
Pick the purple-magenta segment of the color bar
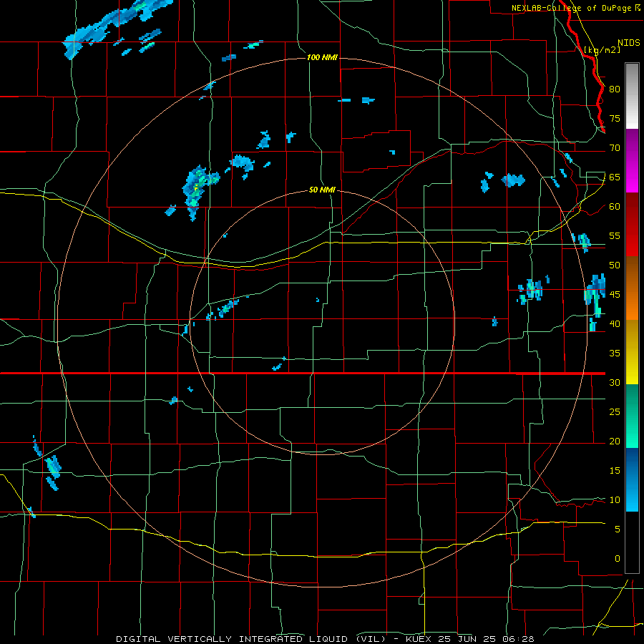632,160
